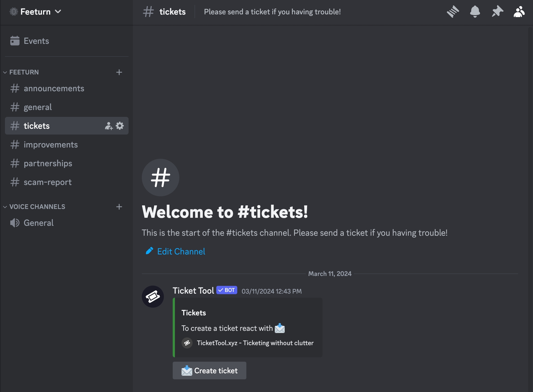
Task: Show pinned messages with pin icon
Action: [497, 12]
